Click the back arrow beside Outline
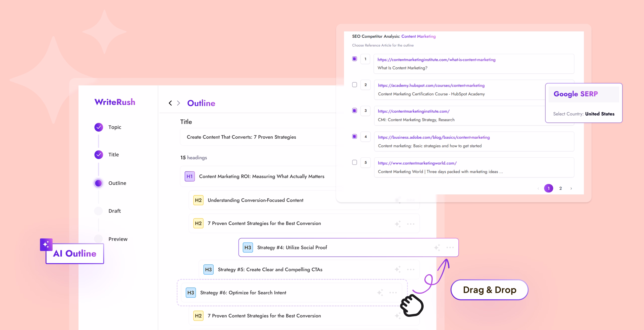Image resolution: width=644 pixels, height=330 pixels. (x=170, y=103)
